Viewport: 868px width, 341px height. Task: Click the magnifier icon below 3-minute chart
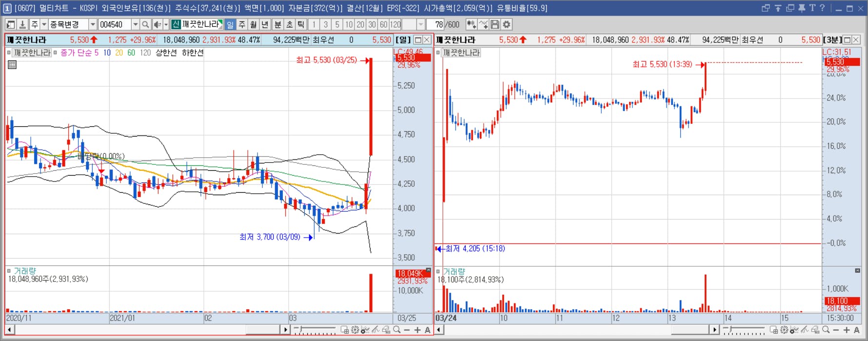826,330
